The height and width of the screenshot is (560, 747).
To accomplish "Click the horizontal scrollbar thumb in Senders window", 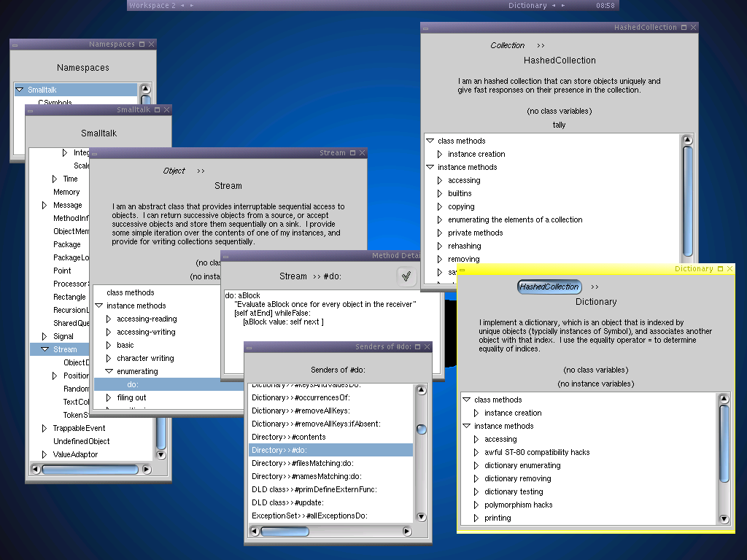I will (x=285, y=531).
